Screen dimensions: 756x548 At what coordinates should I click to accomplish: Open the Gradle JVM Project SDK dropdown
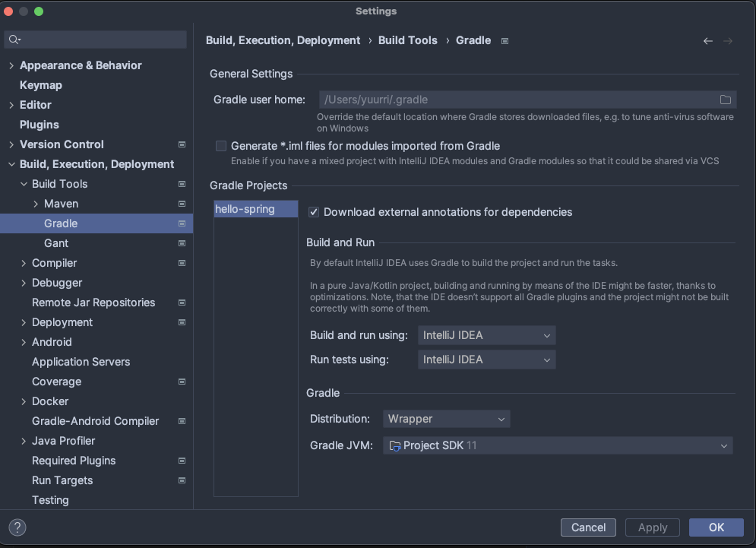[558, 445]
